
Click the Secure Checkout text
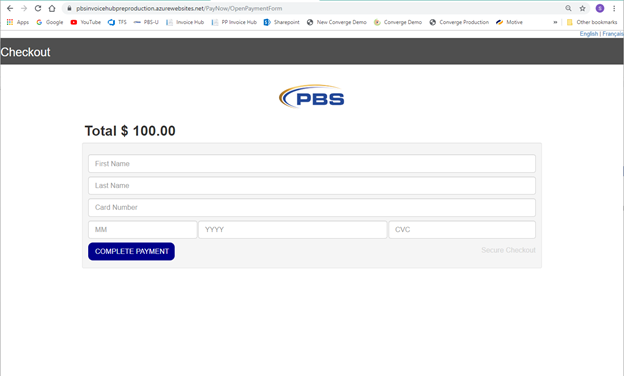tap(508, 250)
